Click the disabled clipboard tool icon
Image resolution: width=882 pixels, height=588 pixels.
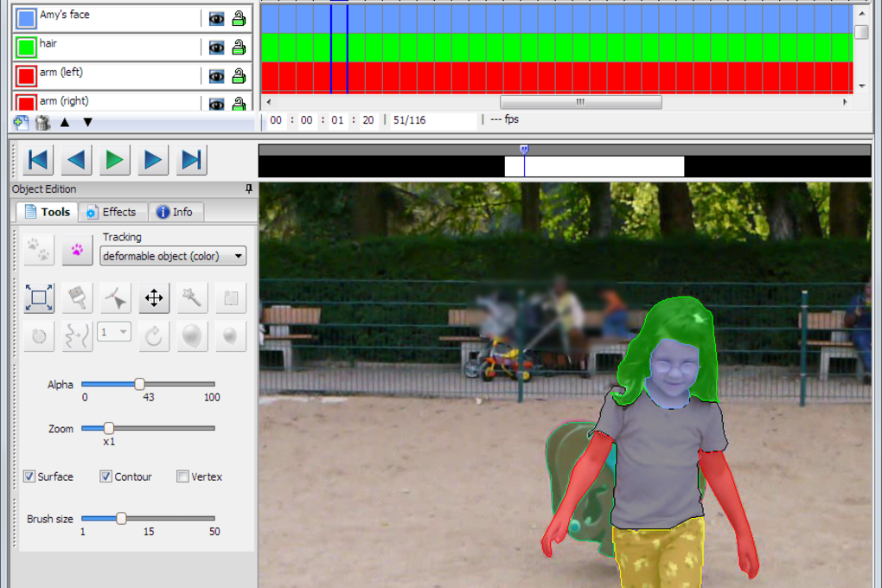tap(231, 297)
